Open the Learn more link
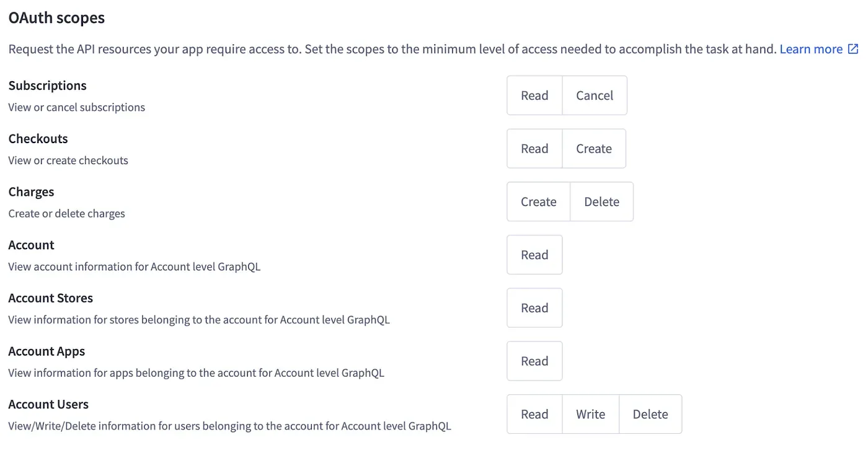The width and height of the screenshot is (868, 458). 810,49
